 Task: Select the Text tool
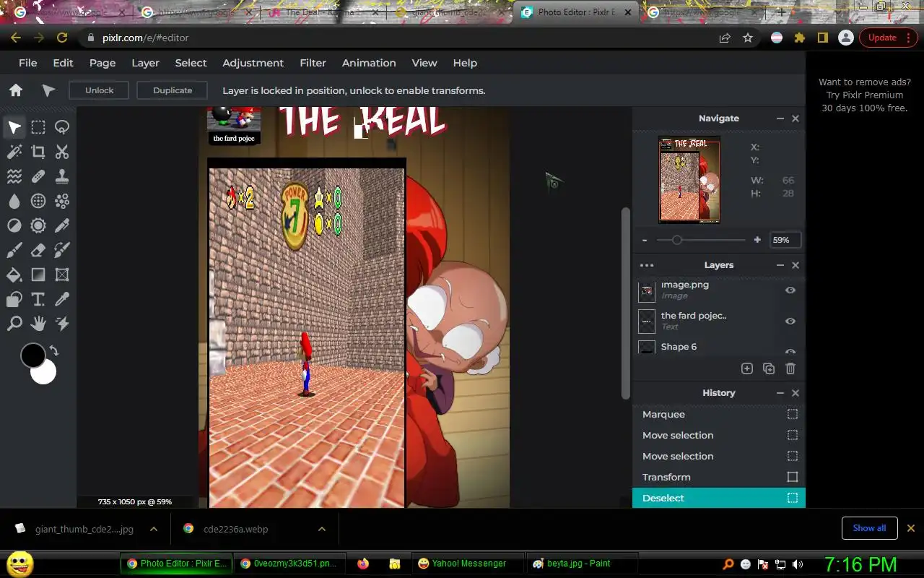(38, 299)
